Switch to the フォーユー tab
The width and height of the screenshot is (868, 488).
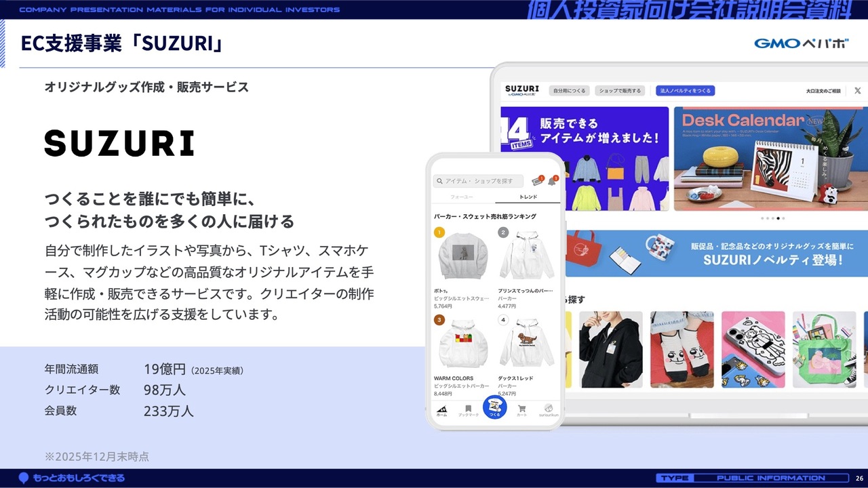click(463, 197)
